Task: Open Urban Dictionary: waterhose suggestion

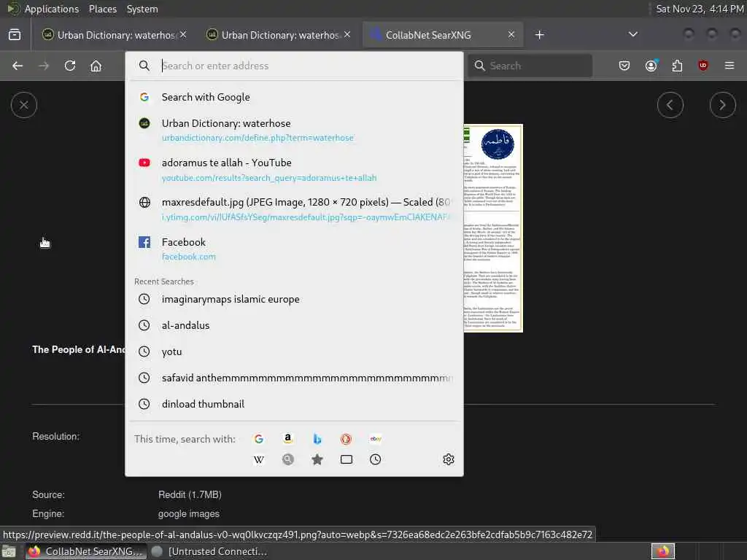Action: (294, 130)
